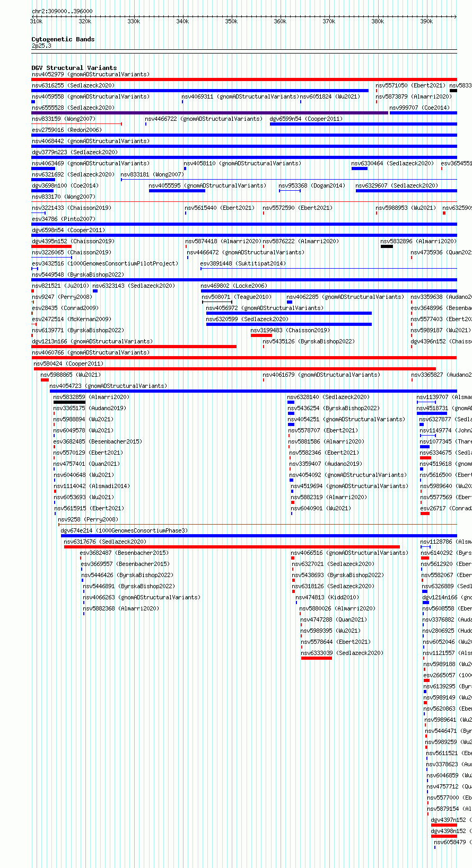Click the Cytogenetic Bands track title
472x868 pixels.
coord(63,39)
